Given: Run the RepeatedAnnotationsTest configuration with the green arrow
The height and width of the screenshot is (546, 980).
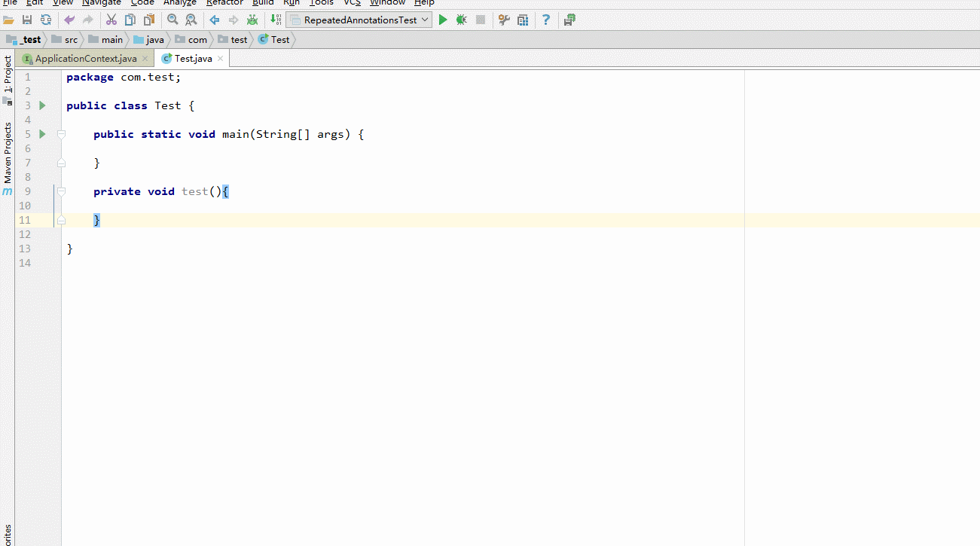Looking at the screenshot, I should [443, 20].
